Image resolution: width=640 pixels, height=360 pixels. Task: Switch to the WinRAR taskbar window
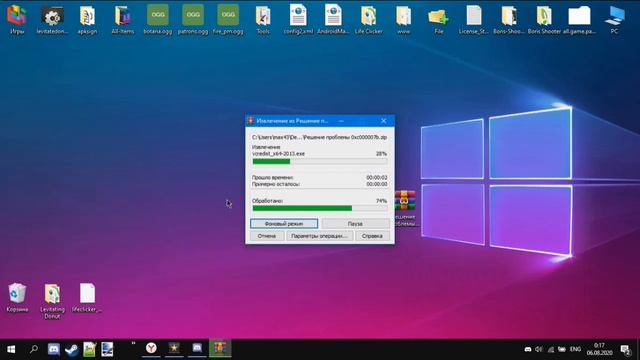point(220,348)
